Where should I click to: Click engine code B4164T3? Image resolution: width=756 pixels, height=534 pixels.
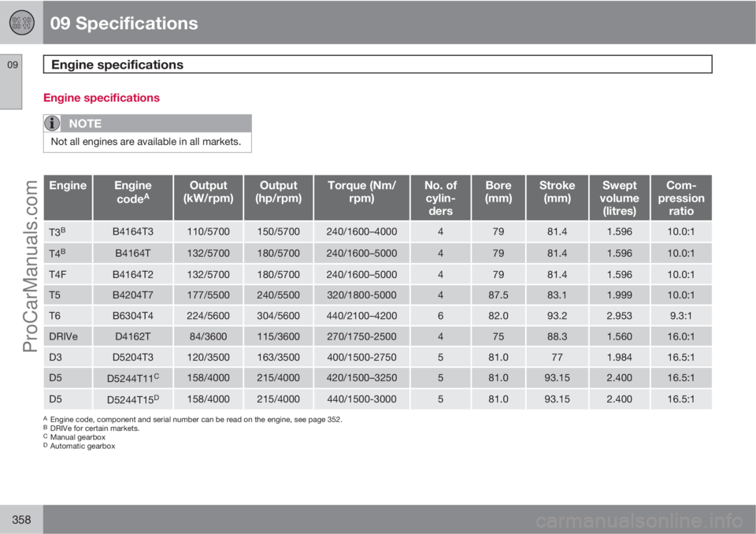[x=133, y=232]
